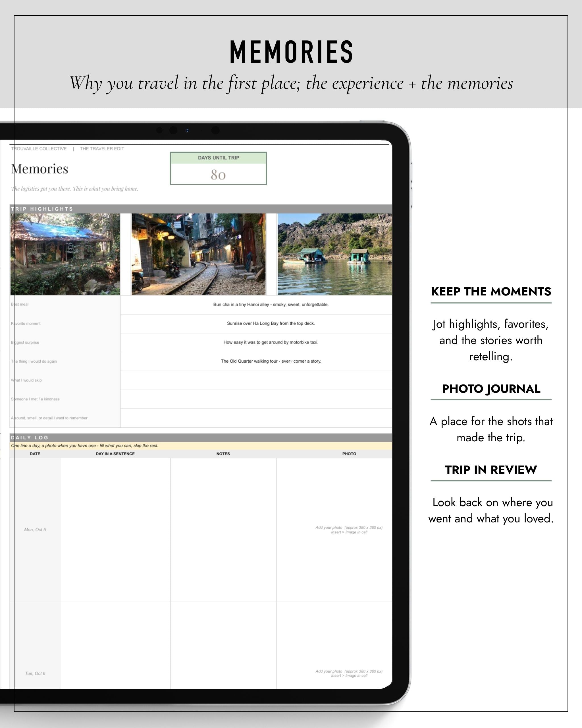582x728 pixels.
Task: Select the Days Until Trip value 80
Action: [x=218, y=175]
